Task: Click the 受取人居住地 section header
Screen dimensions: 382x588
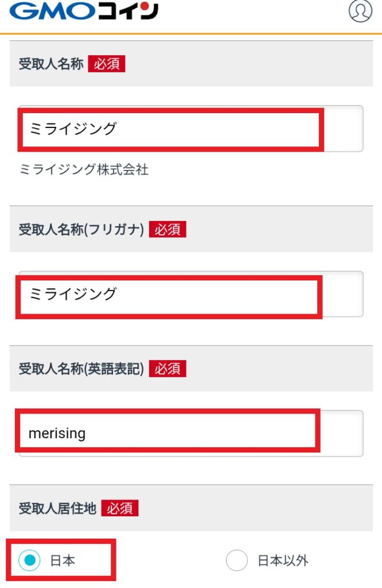Action: click(x=191, y=508)
